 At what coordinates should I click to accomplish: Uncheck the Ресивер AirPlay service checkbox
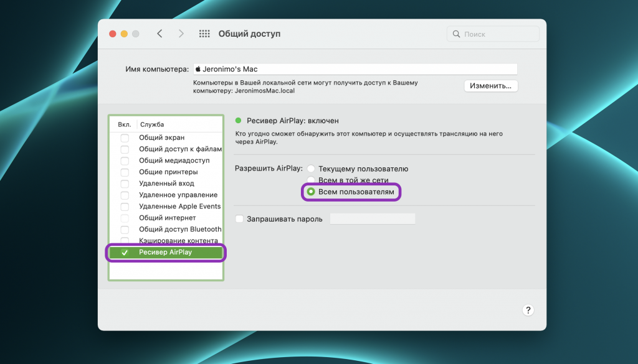[x=125, y=252]
